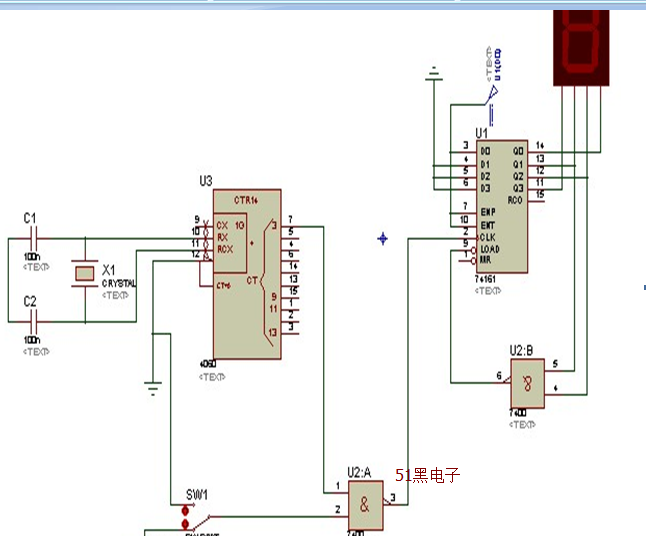The image size is (646, 536).
Task: Click the 'ENT' pin label on U1
Action: pos(487,225)
